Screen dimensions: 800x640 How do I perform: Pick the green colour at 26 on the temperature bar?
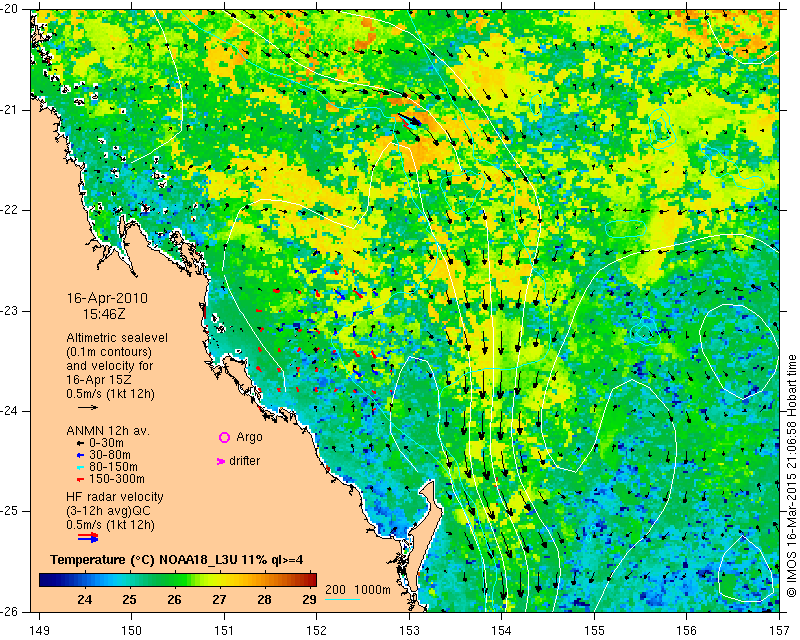[174, 580]
